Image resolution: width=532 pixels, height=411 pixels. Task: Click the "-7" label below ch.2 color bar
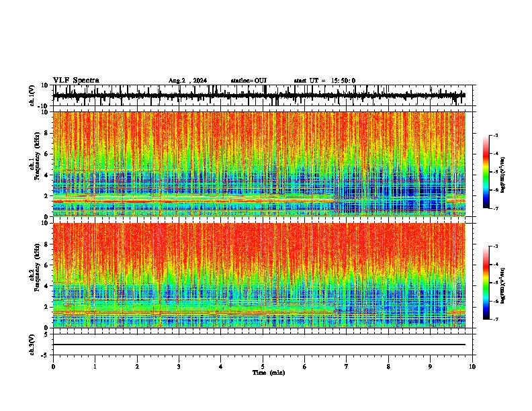pyautogui.click(x=495, y=320)
